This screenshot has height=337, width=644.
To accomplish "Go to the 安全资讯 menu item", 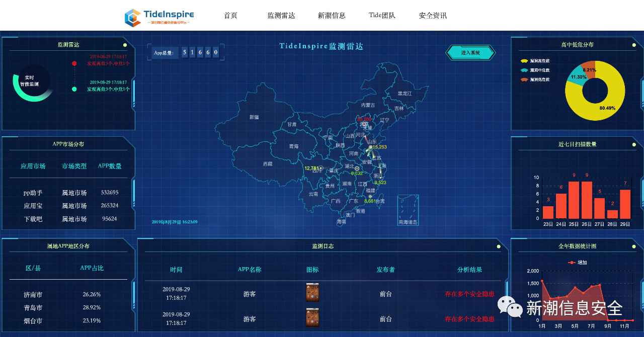I will [433, 16].
